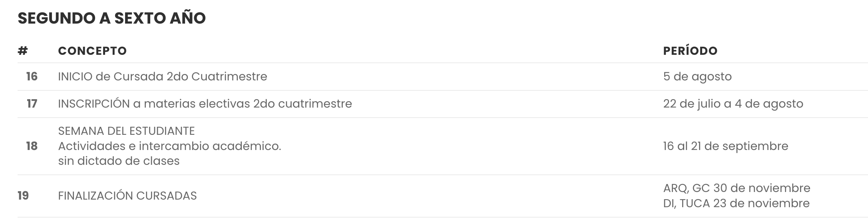The height and width of the screenshot is (224, 868).
Task: Click ARQ, GC 30 de noviembre date
Action: click(x=737, y=188)
